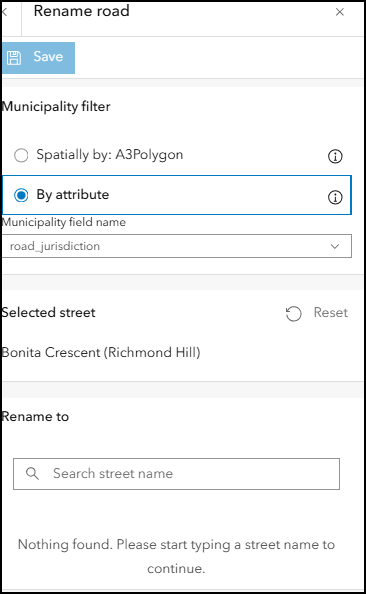The image size is (366, 594).
Task: Show info for Spatially by: A3Polygon
Action: 335,156
